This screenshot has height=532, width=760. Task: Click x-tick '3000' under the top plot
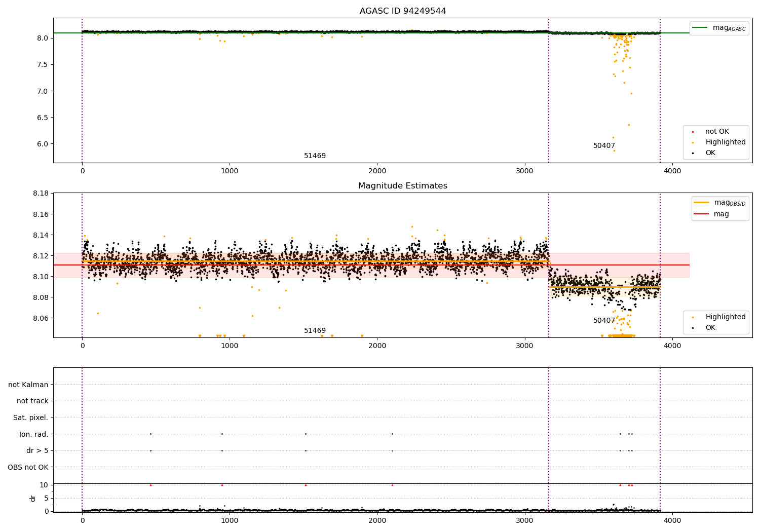pos(525,171)
